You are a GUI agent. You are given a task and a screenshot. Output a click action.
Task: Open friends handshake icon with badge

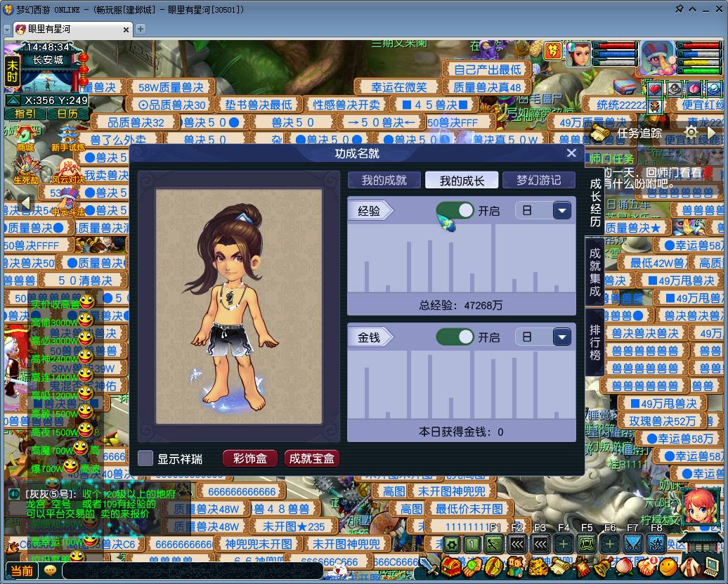click(648, 566)
